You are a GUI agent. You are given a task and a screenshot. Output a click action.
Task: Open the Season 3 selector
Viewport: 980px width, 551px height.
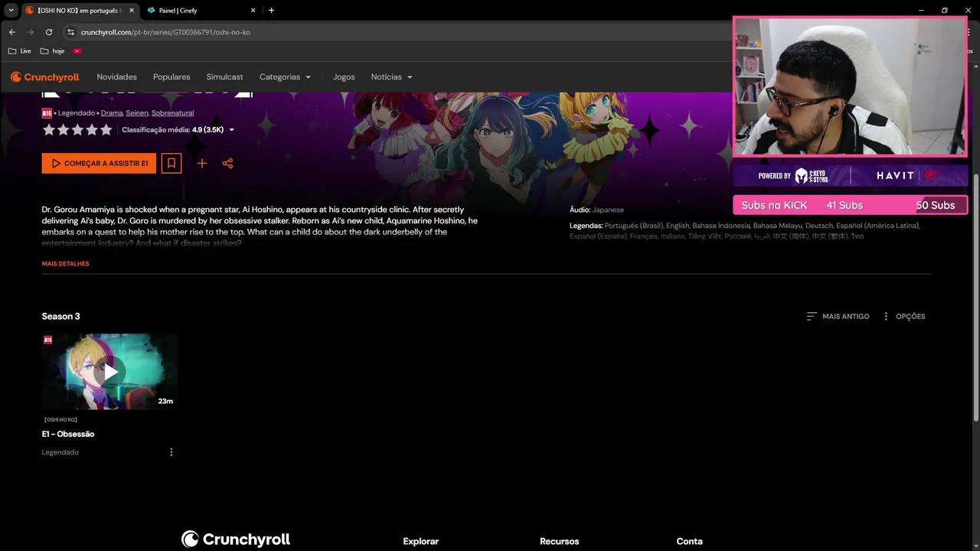(x=60, y=316)
